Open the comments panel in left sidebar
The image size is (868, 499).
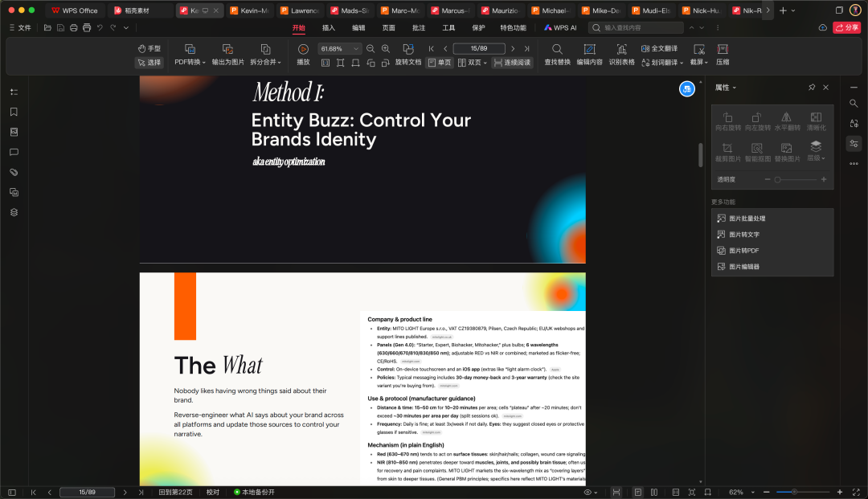tap(14, 152)
